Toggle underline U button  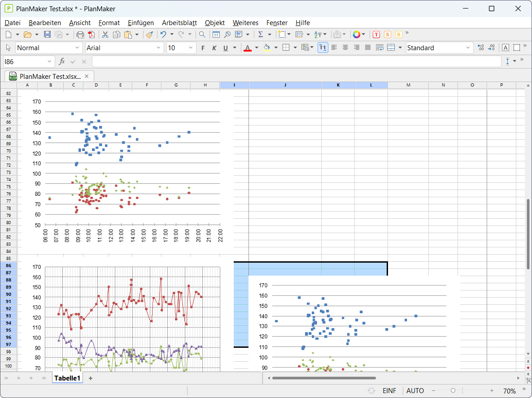[225, 48]
